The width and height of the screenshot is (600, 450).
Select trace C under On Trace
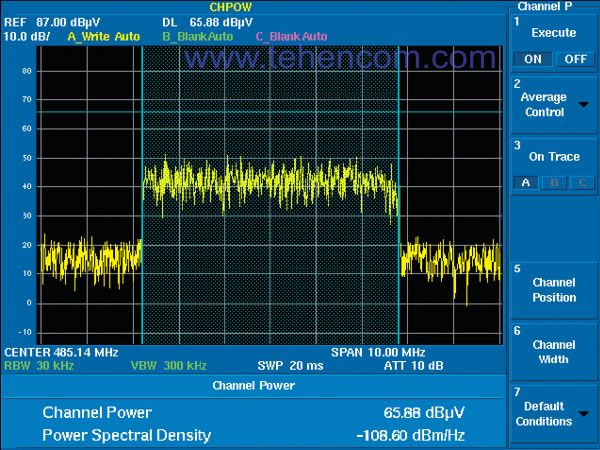(582, 183)
